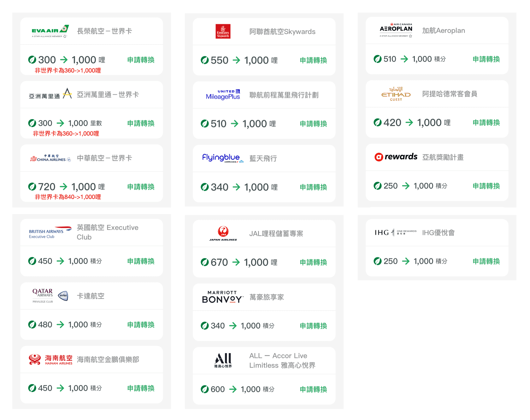This screenshot has height=420, width=530.
Task: Click the EVA Air logo
Action: [50, 31]
